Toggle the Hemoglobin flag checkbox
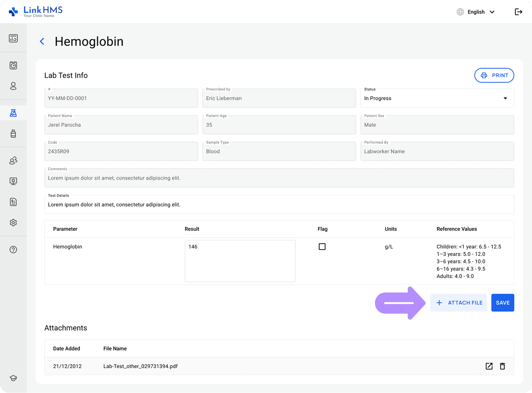Viewport: 532px width, 393px height. pyautogui.click(x=322, y=247)
